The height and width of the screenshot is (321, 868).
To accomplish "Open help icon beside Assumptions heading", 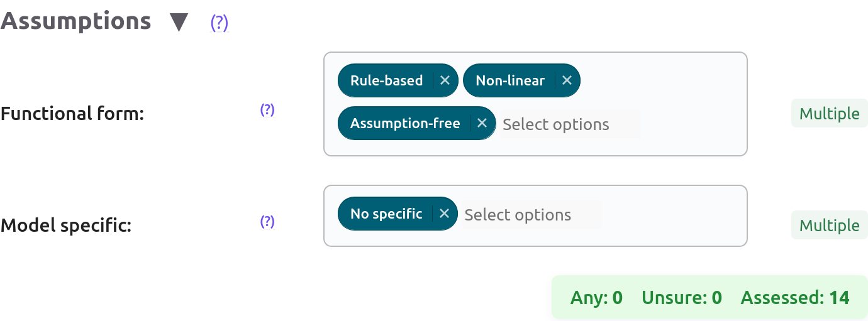I will click(219, 23).
